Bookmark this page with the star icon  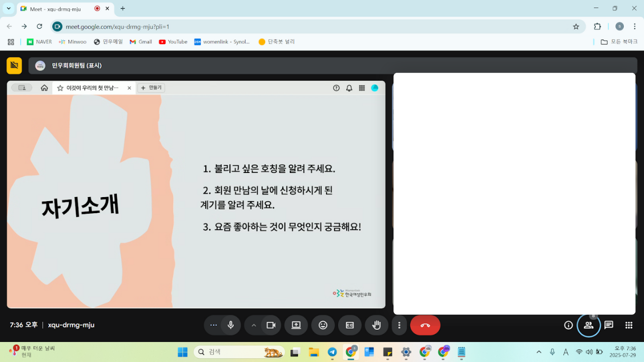[x=576, y=27]
